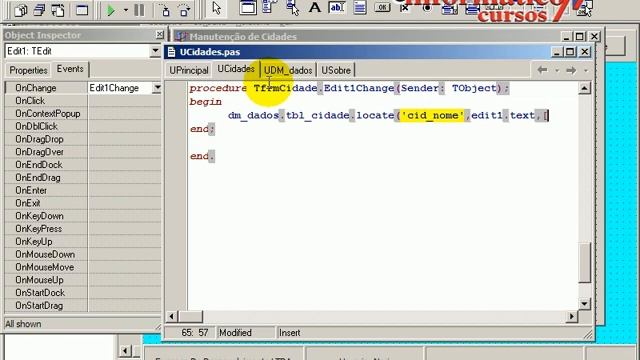Click the Step Over debug icon
This screenshot has height=360, width=640.
point(184,10)
